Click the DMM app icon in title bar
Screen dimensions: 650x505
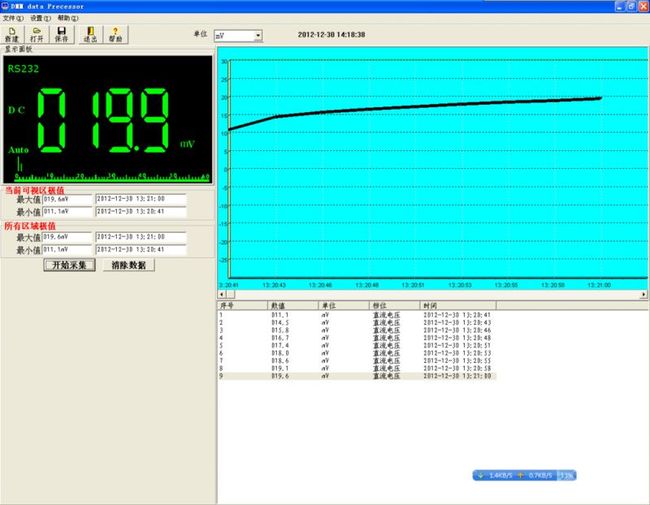5,6
